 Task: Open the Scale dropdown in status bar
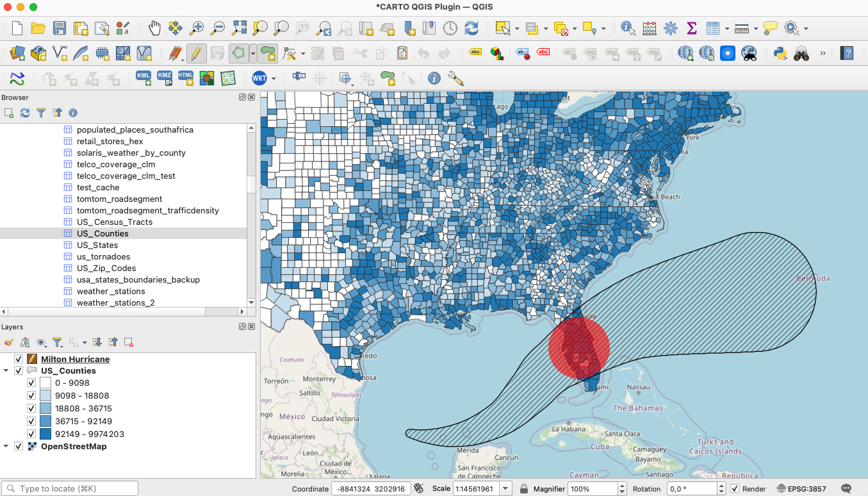point(505,489)
